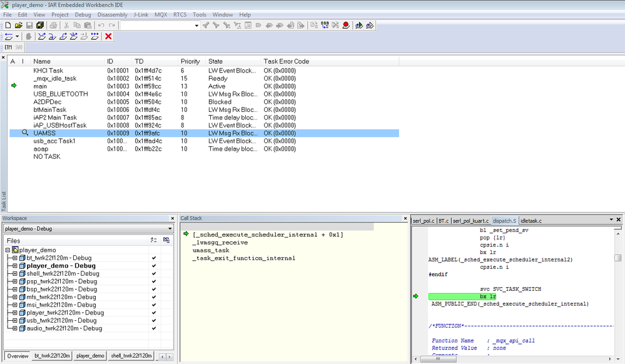Collapse the player_demo workspace root node
This screenshot has width=625, height=364.
pyautogui.click(x=8, y=250)
